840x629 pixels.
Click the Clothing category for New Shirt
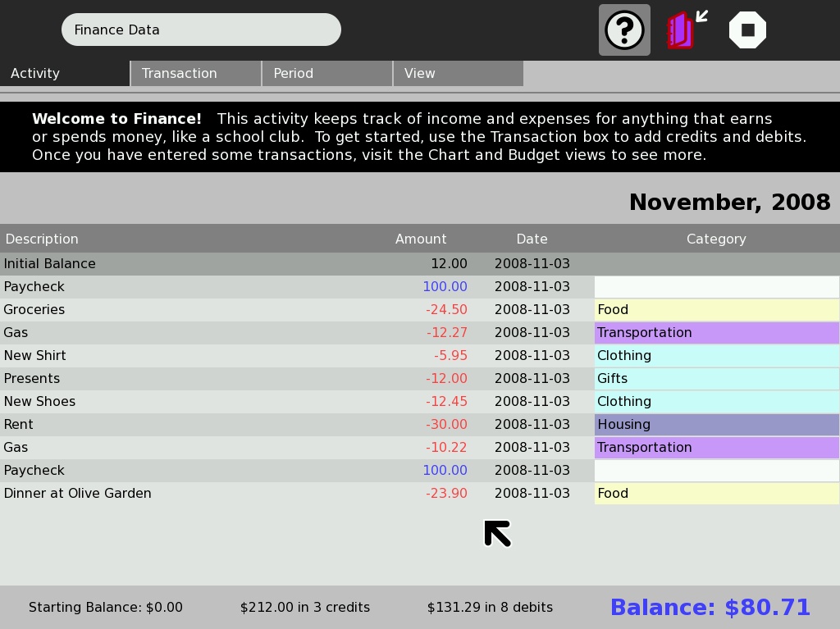[x=716, y=356]
